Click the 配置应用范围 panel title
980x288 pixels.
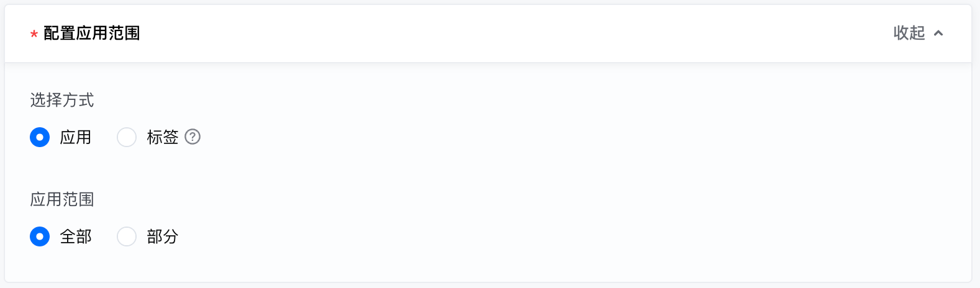[92, 34]
